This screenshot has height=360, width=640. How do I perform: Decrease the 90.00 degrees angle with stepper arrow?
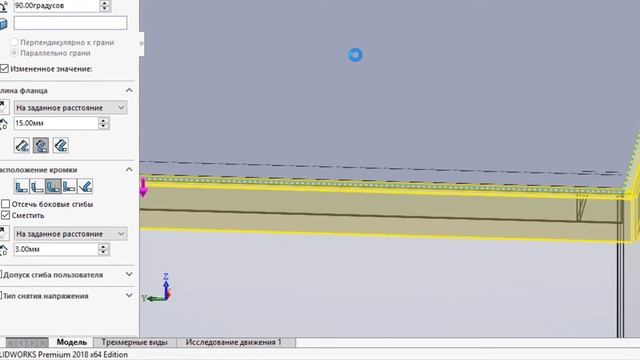tap(105, 8)
